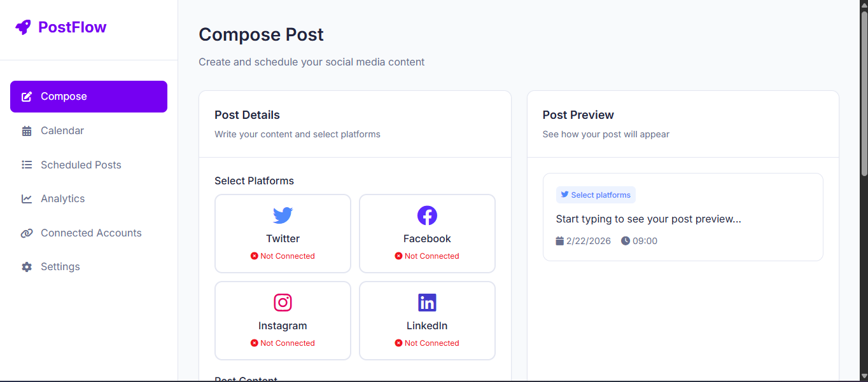Image resolution: width=868 pixels, height=382 pixels.
Task: Switch to Scheduled Posts in the sidebar
Action: pyautogui.click(x=81, y=165)
